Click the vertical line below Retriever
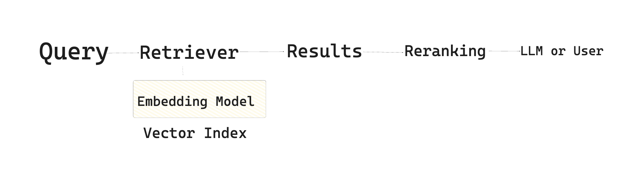This screenshot has width=644, height=171. pos(183,71)
